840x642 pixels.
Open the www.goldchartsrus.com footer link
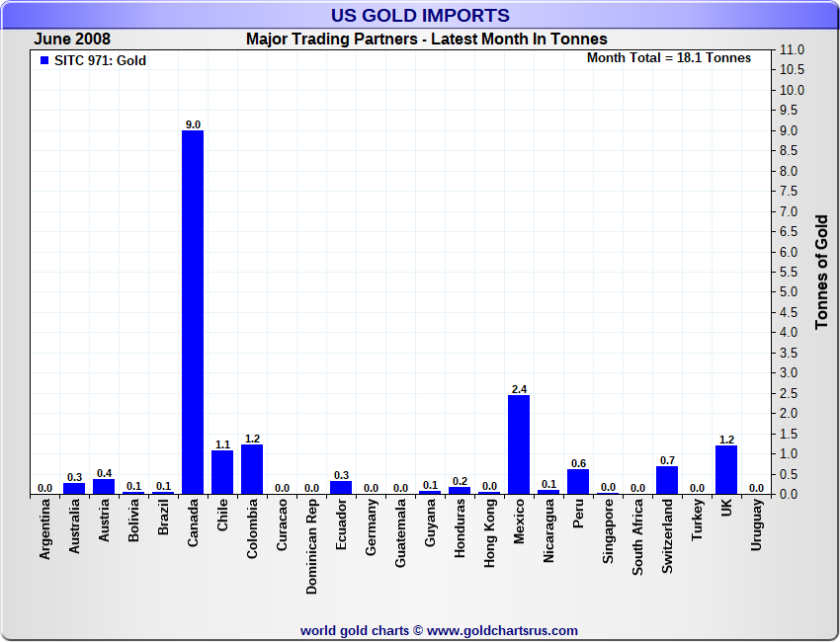502,630
